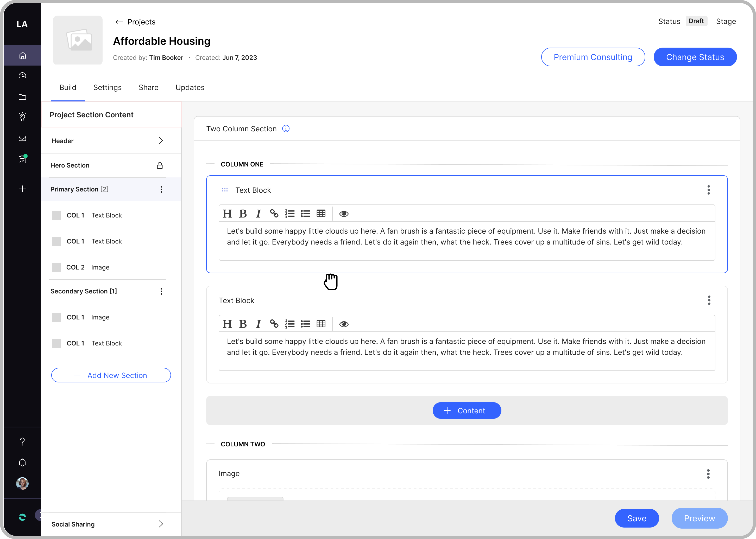Image resolution: width=756 pixels, height=539 pixels.
Task: Save the project
Action: pos(637,518)
